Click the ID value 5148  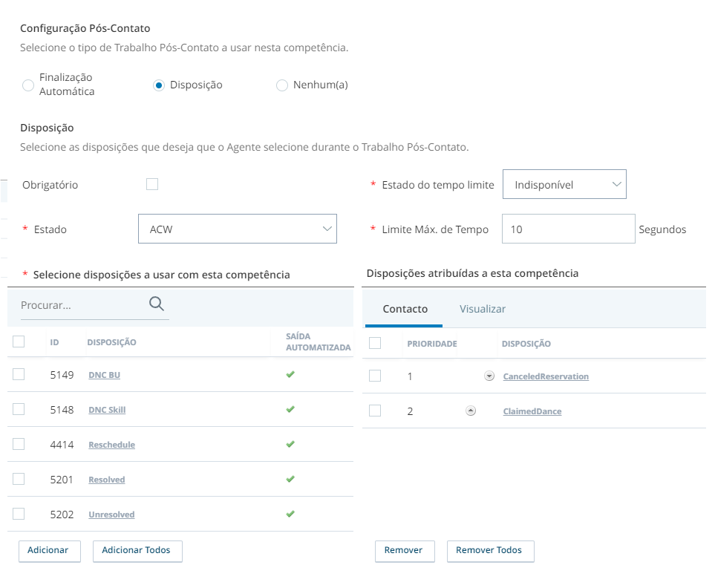pyautogui.click(x=62, y=410)
